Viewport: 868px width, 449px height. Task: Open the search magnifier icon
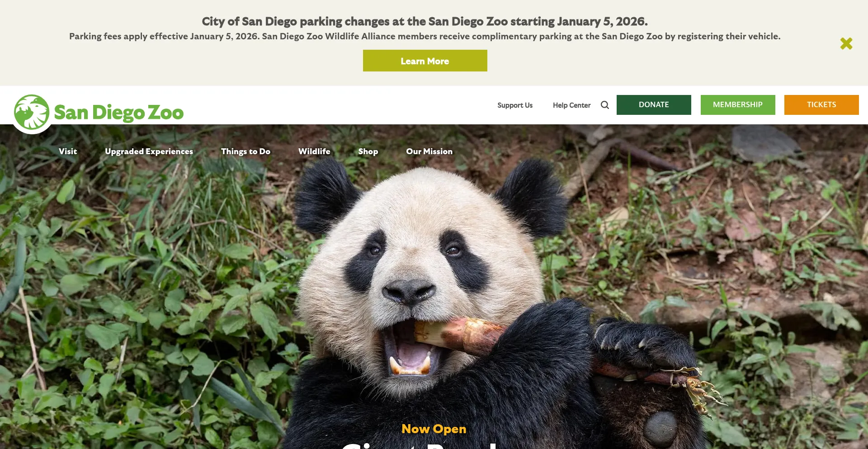[605, 105]
